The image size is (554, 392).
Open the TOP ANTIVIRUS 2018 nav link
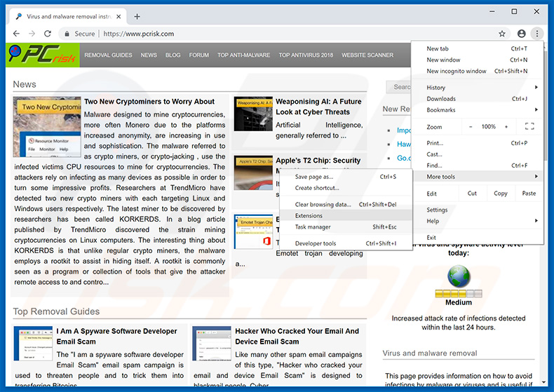coord(306,55)
